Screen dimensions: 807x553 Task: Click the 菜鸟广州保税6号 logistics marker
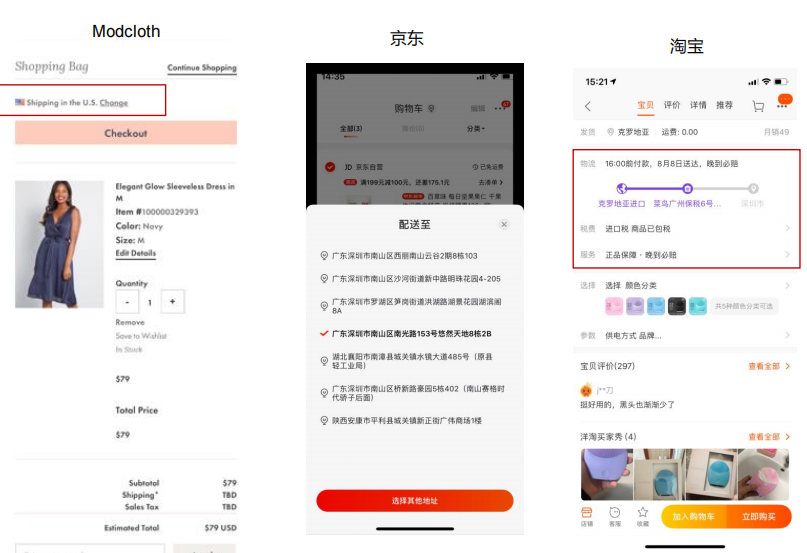click(x=688, y=188)
